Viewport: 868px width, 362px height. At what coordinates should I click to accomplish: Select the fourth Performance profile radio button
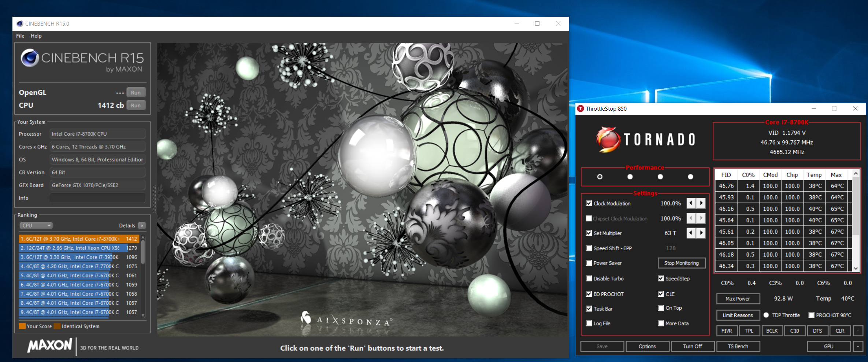click(690, 177)
